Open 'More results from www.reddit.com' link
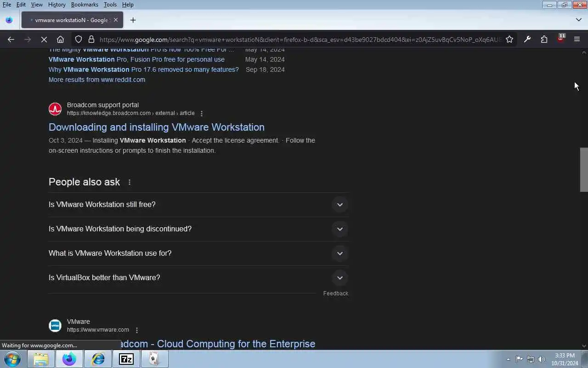 (x=97, y=80)
